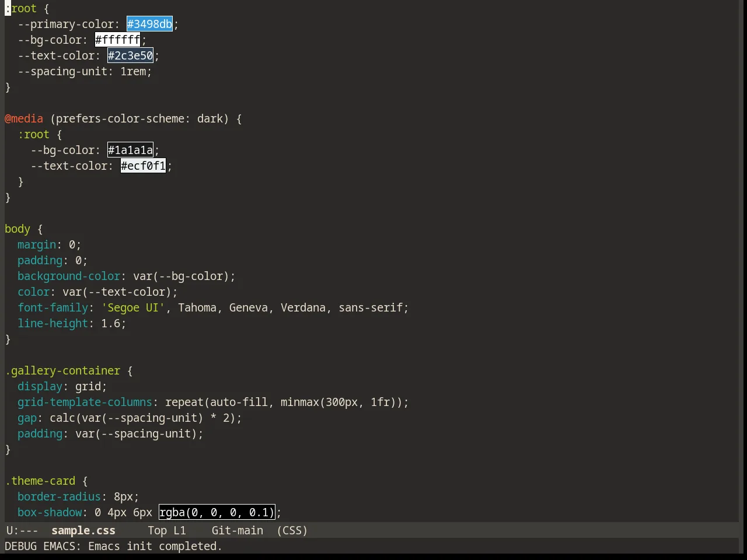Click var(--bg-color) value
The width and height of the screenshot is (747, 560).
tap(181, 276)
